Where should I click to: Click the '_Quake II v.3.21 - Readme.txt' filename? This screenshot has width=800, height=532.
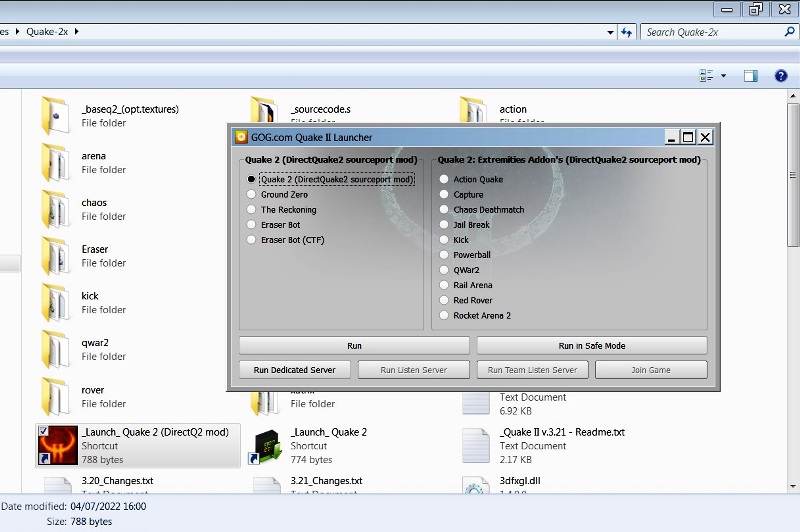tap(562, 432)
